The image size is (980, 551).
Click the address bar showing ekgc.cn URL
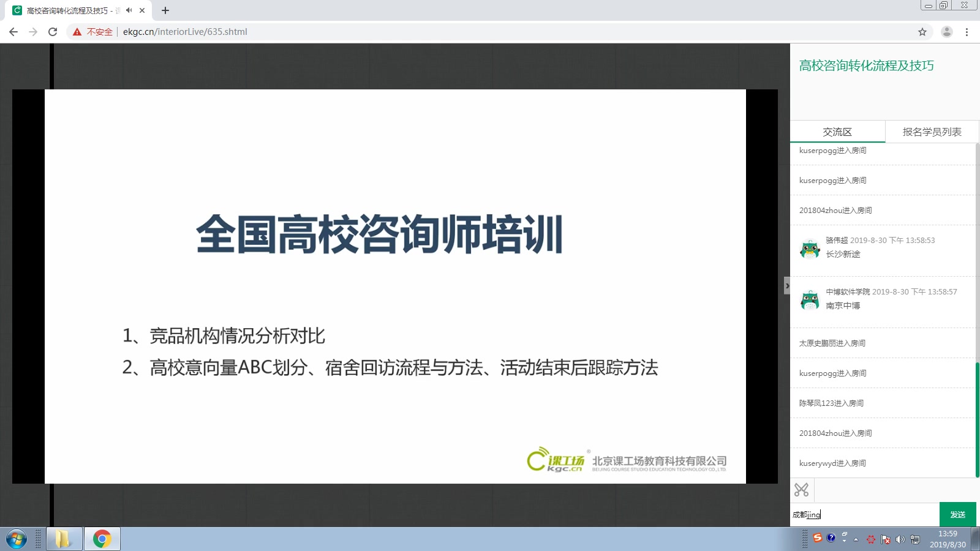tap(184, 31)
